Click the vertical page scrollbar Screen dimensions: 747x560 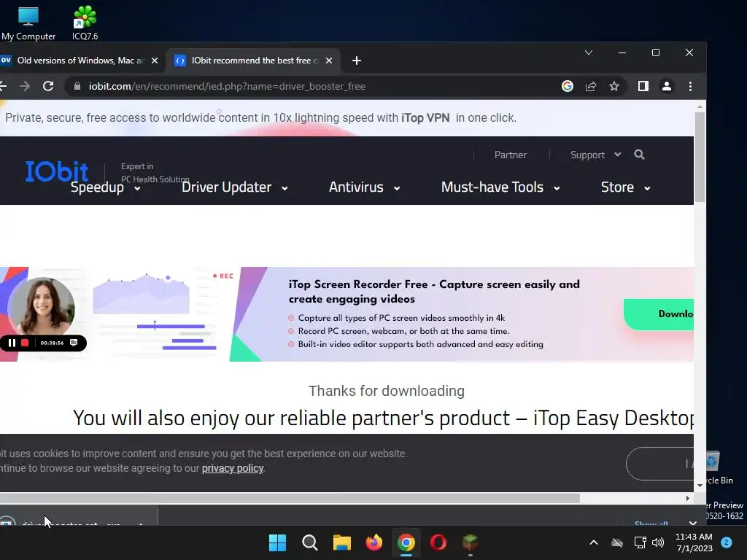pyautogui.click(x=700, y=157)
